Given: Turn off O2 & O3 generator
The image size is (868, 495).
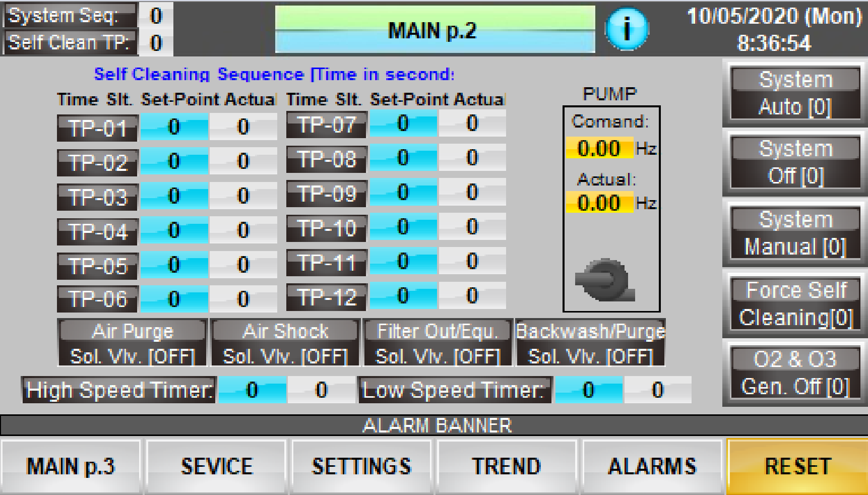Looking at the screenshot, I should pyautogui.click(x=795, y=373).
